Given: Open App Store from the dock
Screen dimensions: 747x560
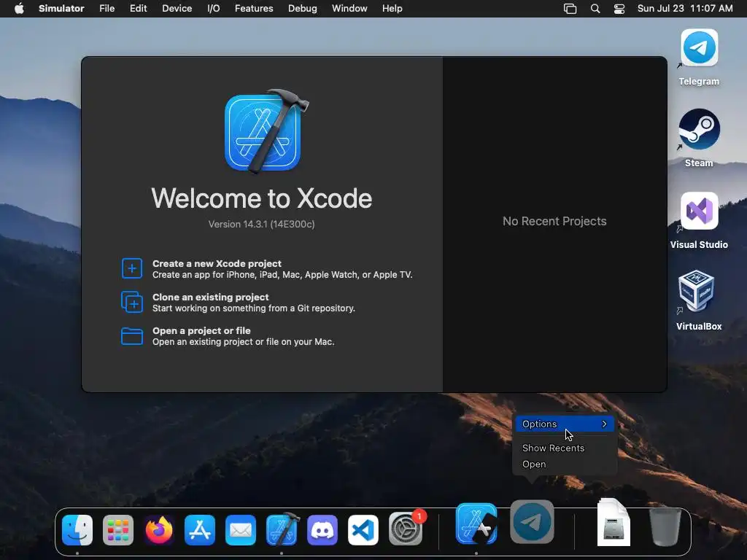Looking at the screenshot, I should (200, 530).
